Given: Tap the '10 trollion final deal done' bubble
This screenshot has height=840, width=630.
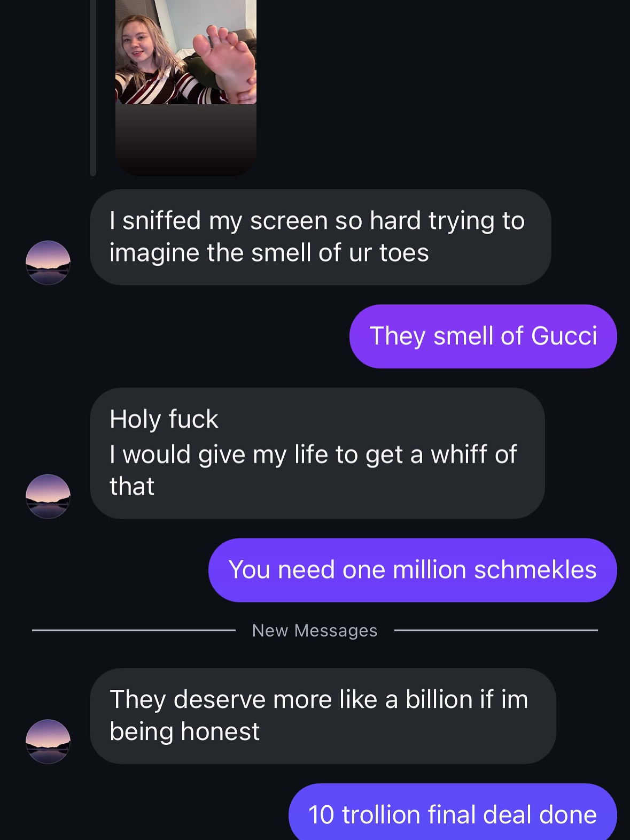Looking at the screenshot, I should [453, 812].
